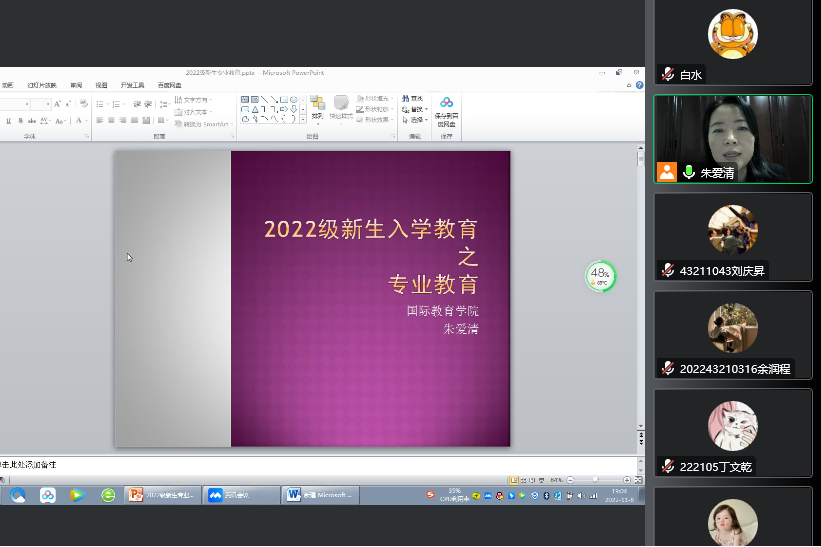Expand the Convert to SmartArt dropdown
Screen dimensions: 821x547
(203, 124)
